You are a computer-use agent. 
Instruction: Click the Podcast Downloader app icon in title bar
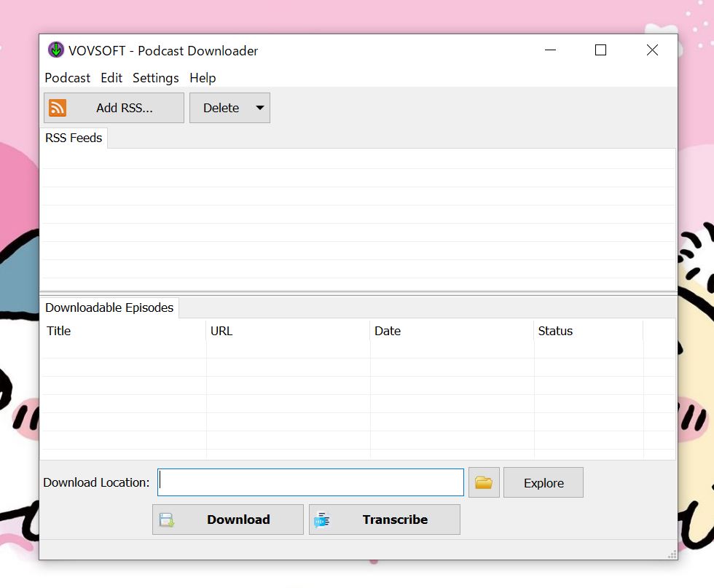(x=56, y=50)
